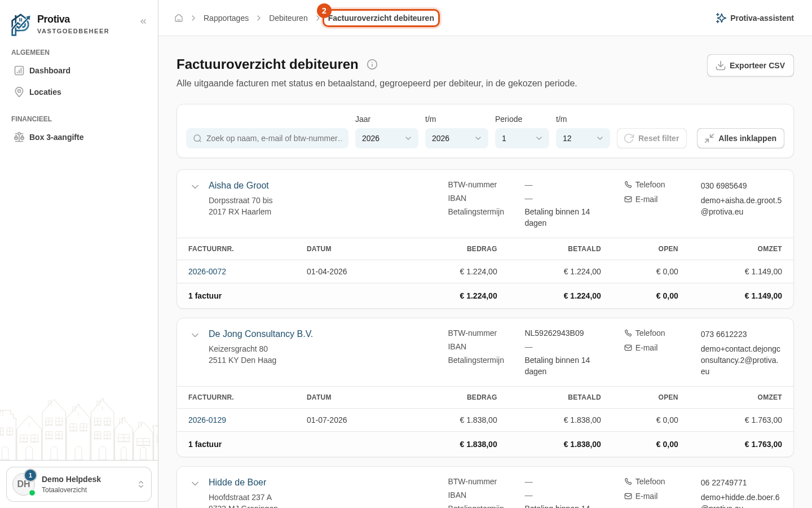Open debtor Hidde de Boer
This screenshot has height=508, width=812.
[237, 482]
